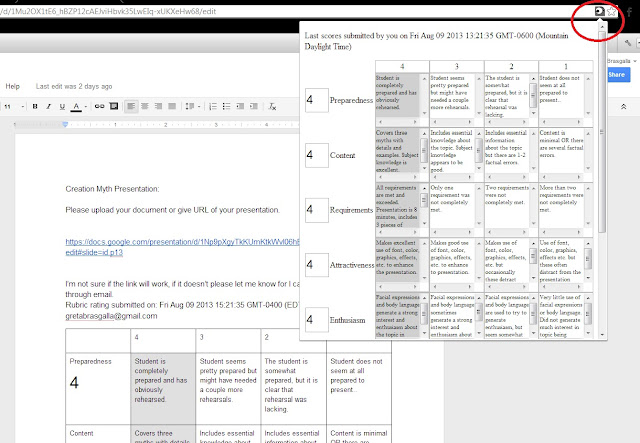Collapse the menus with double chevron icon
The width and height of the screenshot is (640, 443).
tap(623, 107)
